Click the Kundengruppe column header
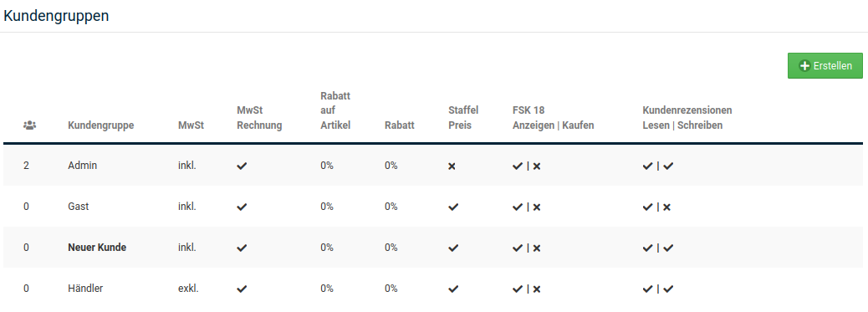This screenshot has height=312, width=868. tap(100, 125)
